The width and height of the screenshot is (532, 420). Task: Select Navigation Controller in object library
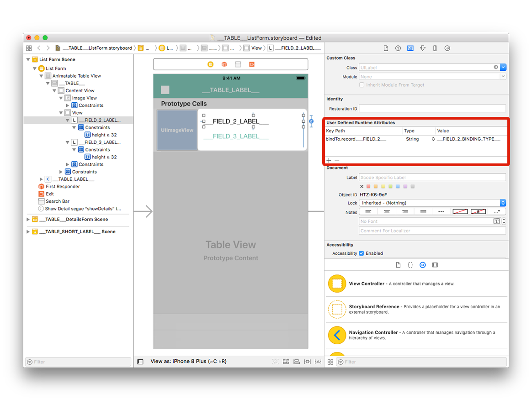(417, 335)
